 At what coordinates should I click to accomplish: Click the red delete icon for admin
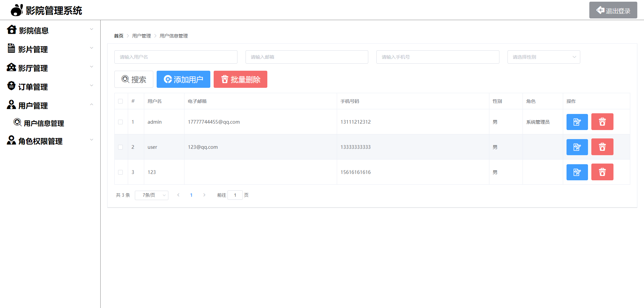click(x=602, y=122)
